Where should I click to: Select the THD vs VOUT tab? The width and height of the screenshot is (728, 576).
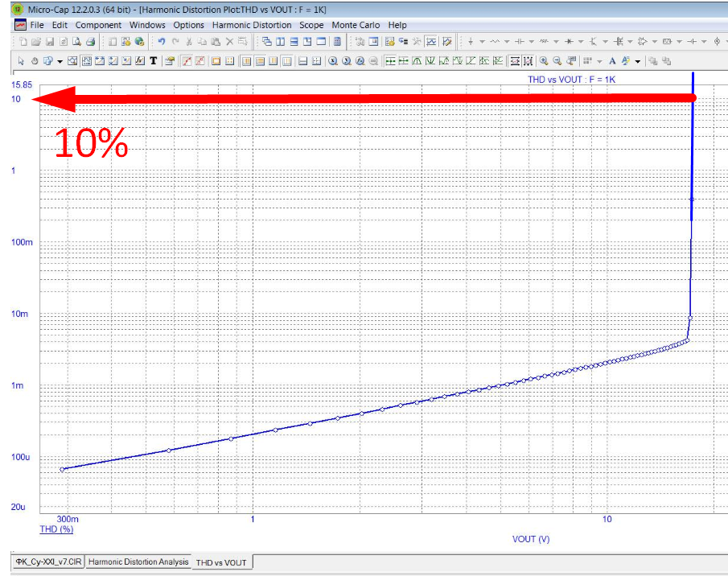click(221, 562)
